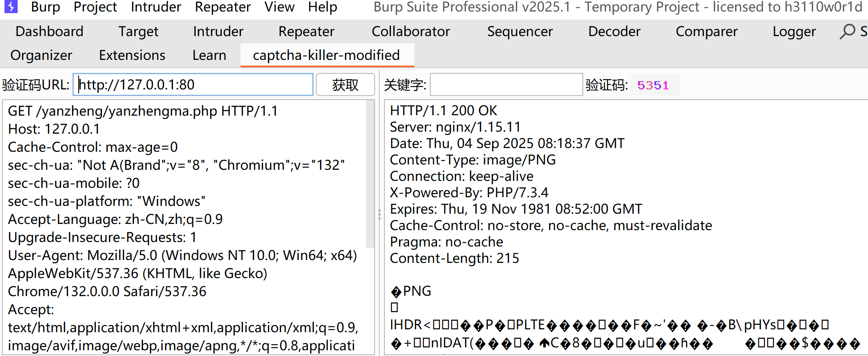
Task: Click the Host: 127.0.0.1 header line
Action: tap(54, 129)
